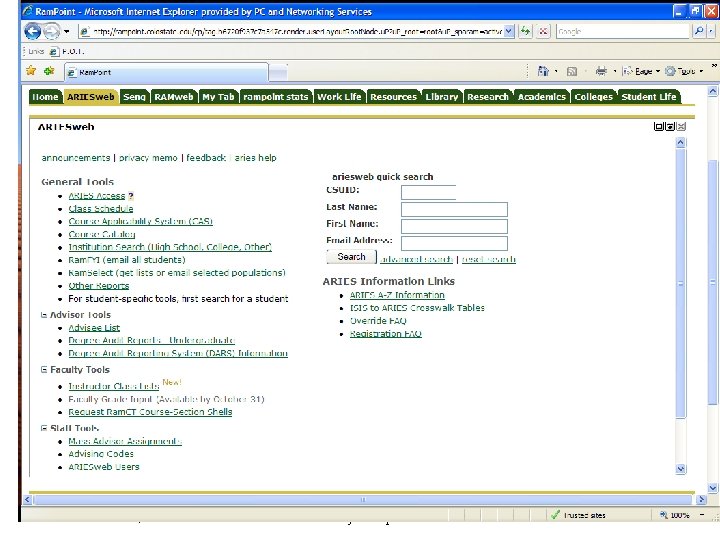Click the Refresh page icon
720x540 pixels.
[525, 31]
